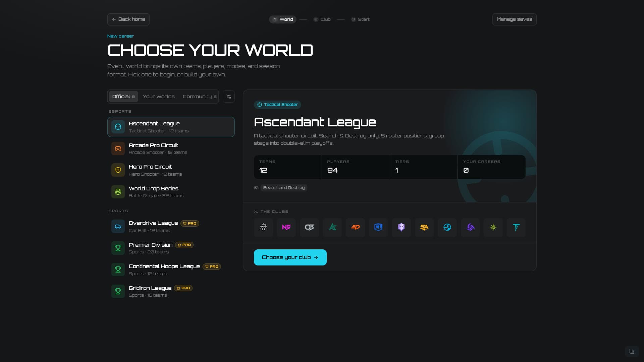Select the pink NS club logo
The width and height of the screenshot is (644, 362).
point(286,227)
